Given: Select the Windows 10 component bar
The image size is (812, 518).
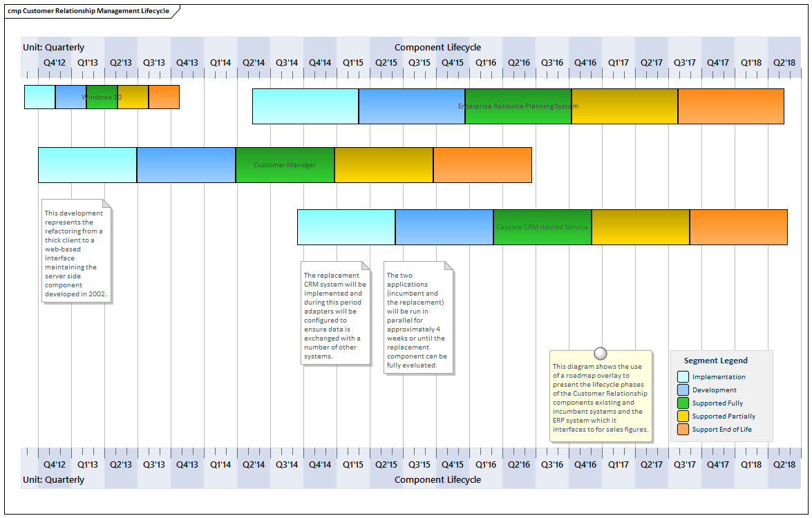Looking at the screenshot, I should click(x=101, y=97).
